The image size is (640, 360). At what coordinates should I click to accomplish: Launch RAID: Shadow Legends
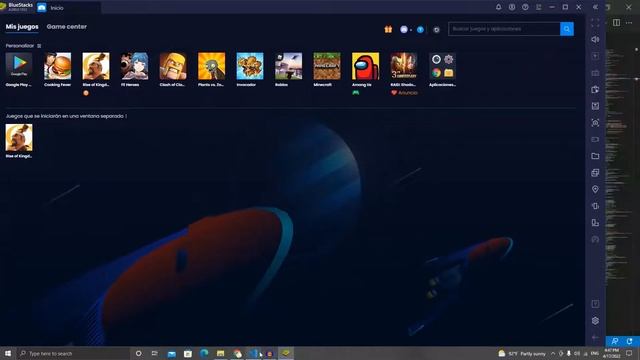click(x=404, y=66)
